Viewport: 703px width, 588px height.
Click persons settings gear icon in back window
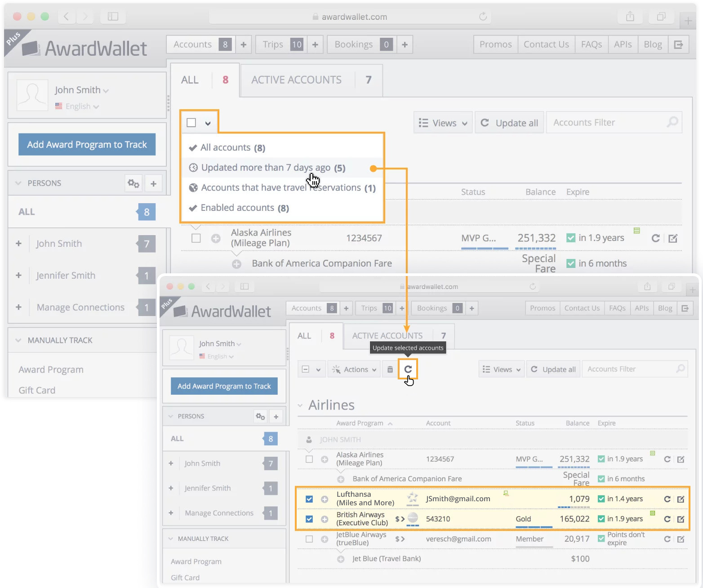[x=133, y=183]
